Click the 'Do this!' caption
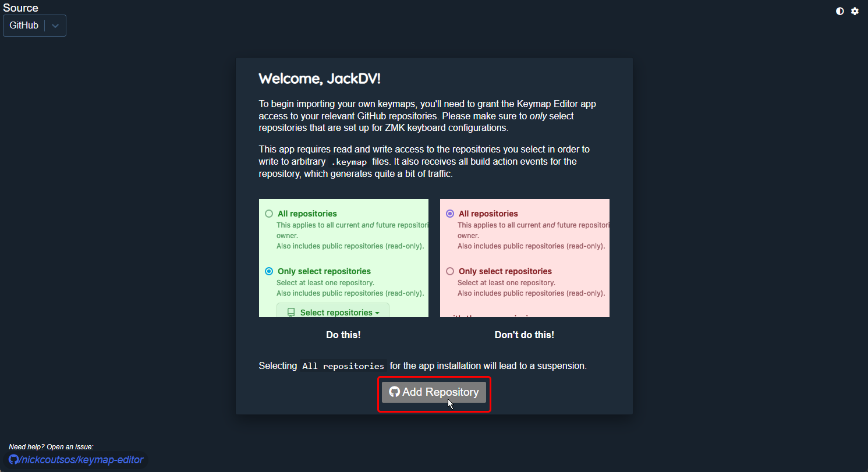 (x=343, y=335)
